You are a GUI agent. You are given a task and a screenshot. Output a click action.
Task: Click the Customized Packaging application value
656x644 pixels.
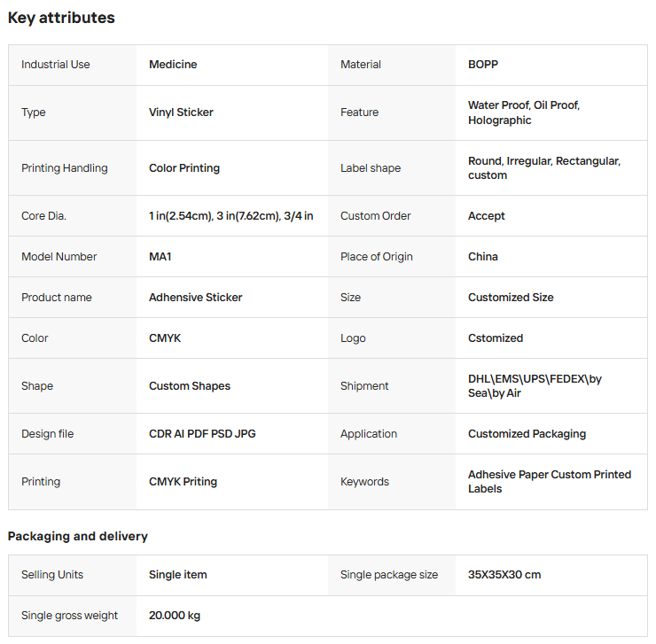527,434
